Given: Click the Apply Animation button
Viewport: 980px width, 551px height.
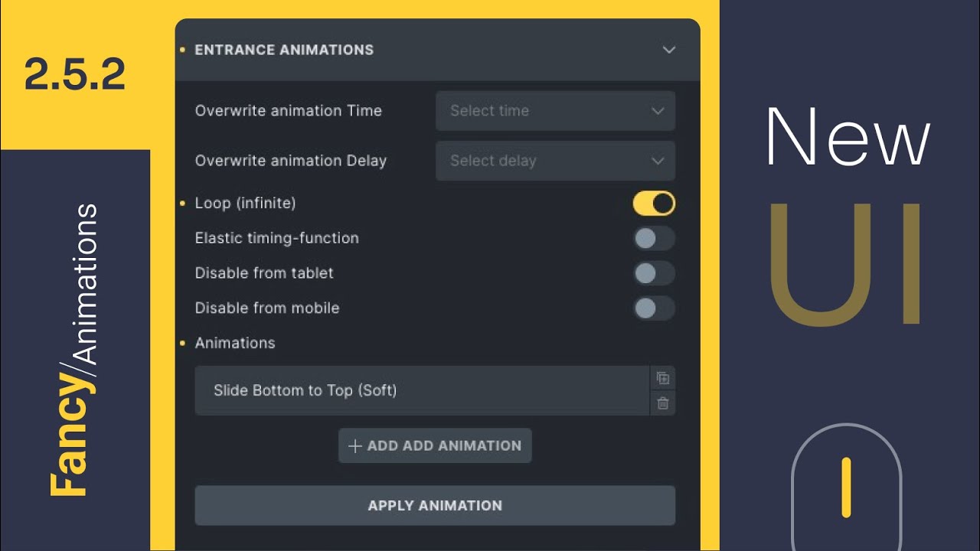Looking at the screenshot, I should (x=435, y=505).
